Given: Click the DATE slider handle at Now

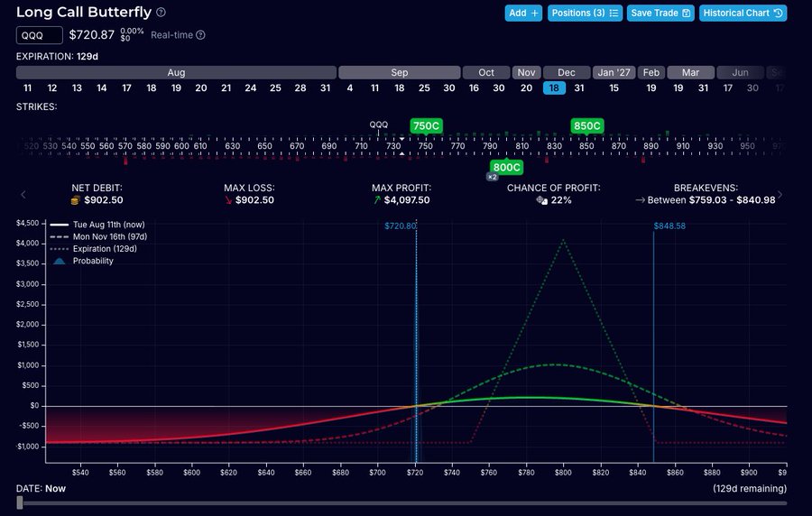Looking at the screenshot, I should coord(20,502).
